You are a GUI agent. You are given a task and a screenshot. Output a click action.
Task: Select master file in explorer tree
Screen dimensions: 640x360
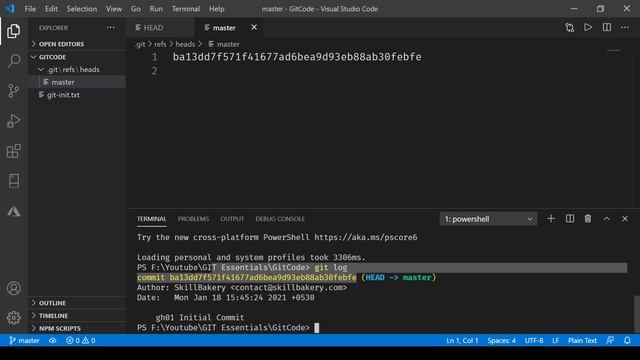click(x=77, y=82)
